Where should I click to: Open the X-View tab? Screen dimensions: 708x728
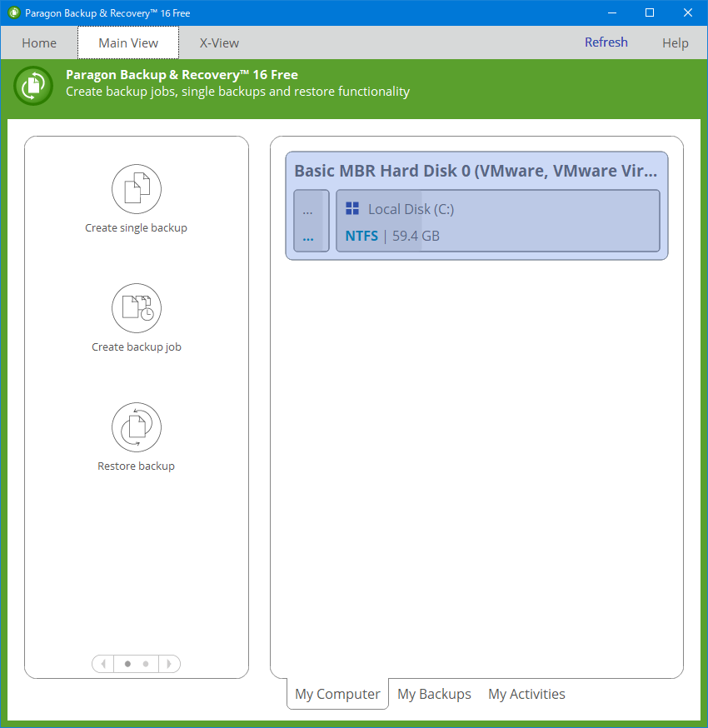219,42
